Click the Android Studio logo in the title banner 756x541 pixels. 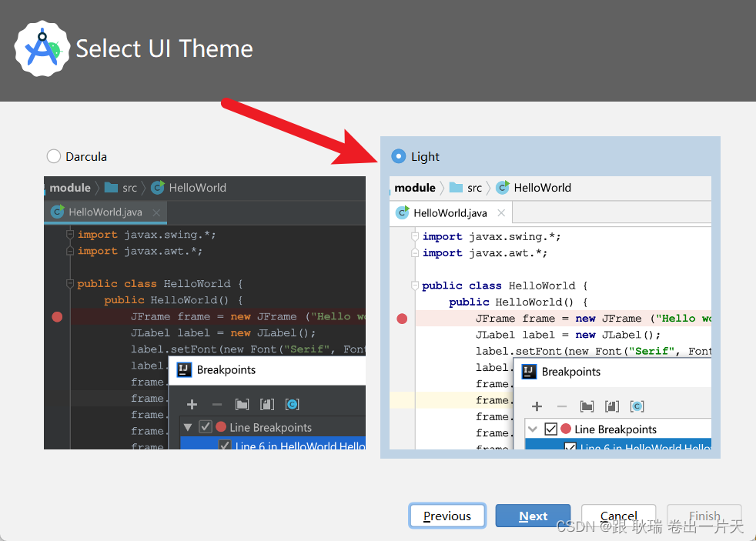pyautogui.click(x=42, y=48)
